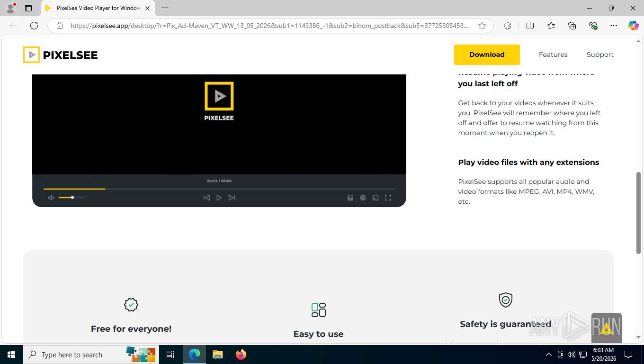Select the PixelSee Video Player tab
This screenshot has height=364, width=644.
click(98, 8)
